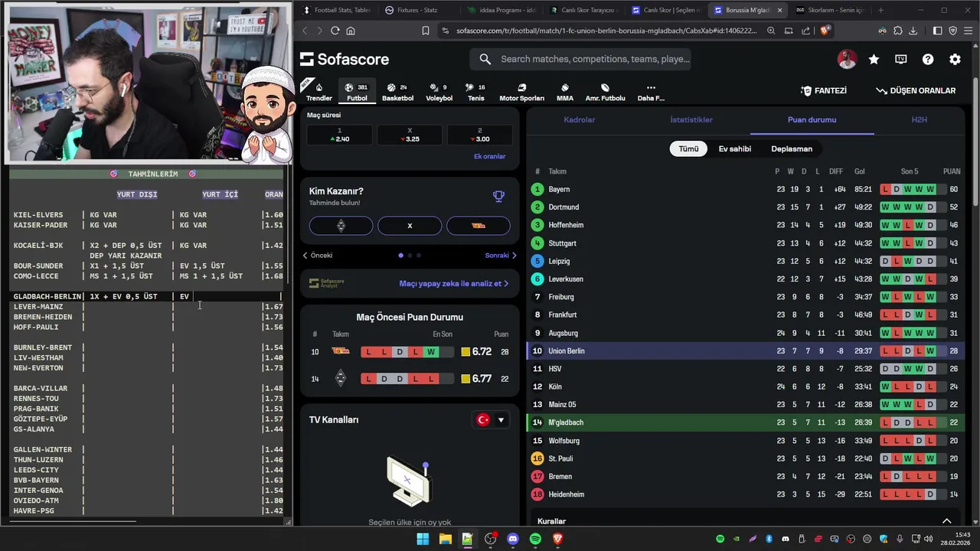Switch to Skorlarım browser tab

click(x=830, y=10)
